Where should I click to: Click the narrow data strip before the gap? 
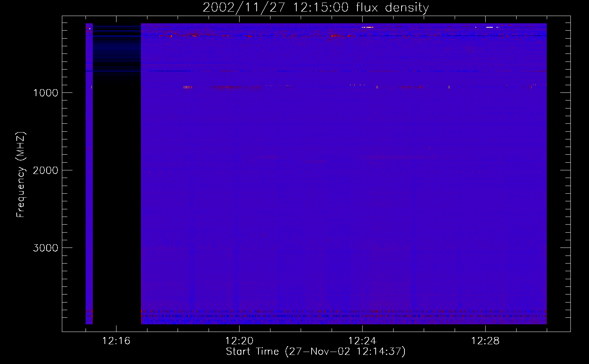pyautogui.click(x=89, y=174)
